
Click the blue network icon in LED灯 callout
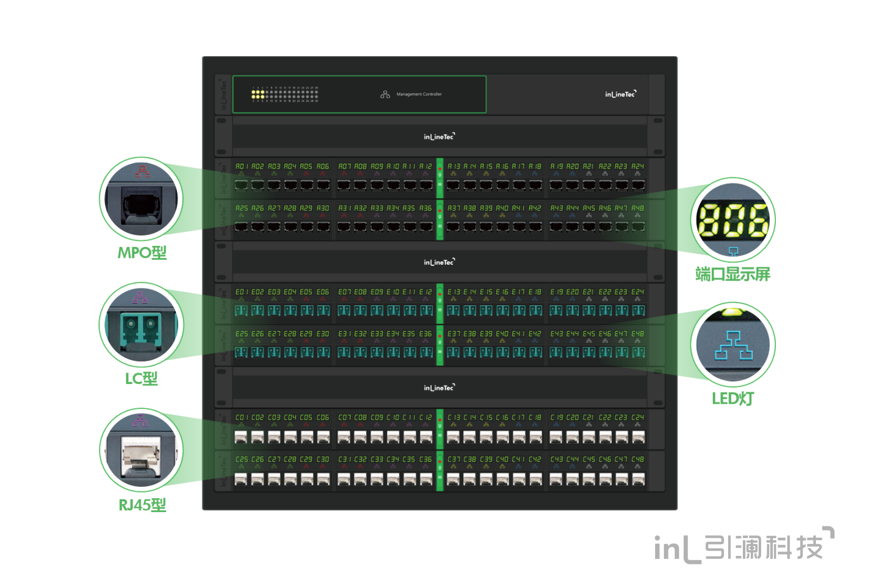tap(734, 346)
